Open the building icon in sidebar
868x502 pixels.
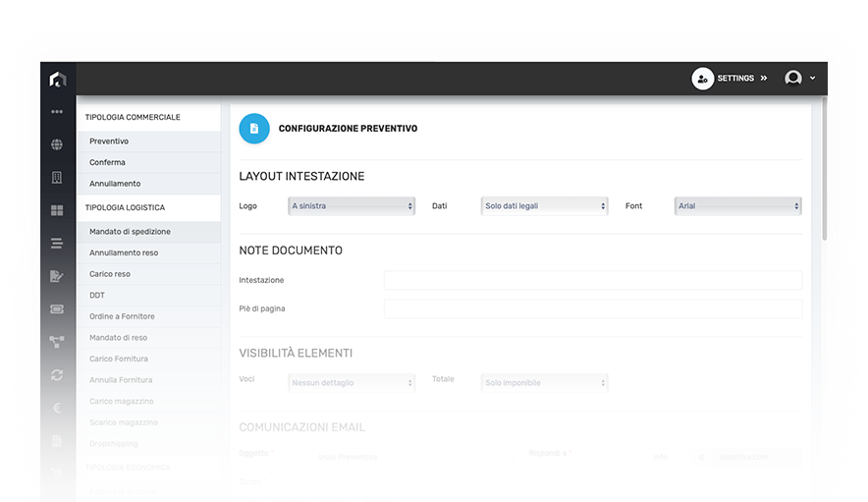[x=57, y=177]
